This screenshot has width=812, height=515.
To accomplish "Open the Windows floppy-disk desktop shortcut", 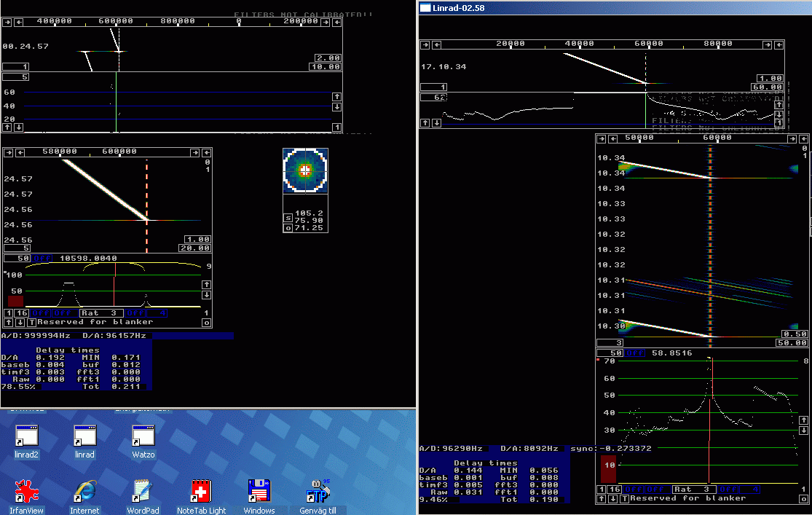I will (x=259, y=496).
